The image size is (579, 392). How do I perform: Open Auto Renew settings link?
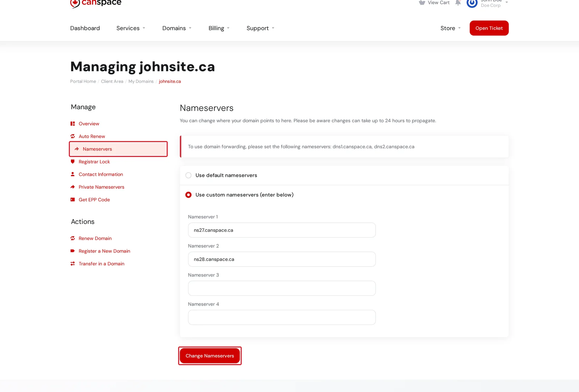[x=92, y=136]
